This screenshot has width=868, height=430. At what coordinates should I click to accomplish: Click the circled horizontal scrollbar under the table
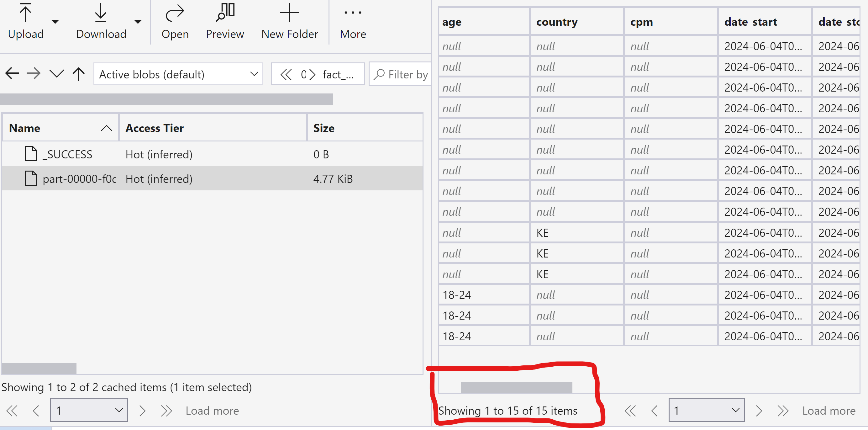pyautogui.click(x=516, y=387)
